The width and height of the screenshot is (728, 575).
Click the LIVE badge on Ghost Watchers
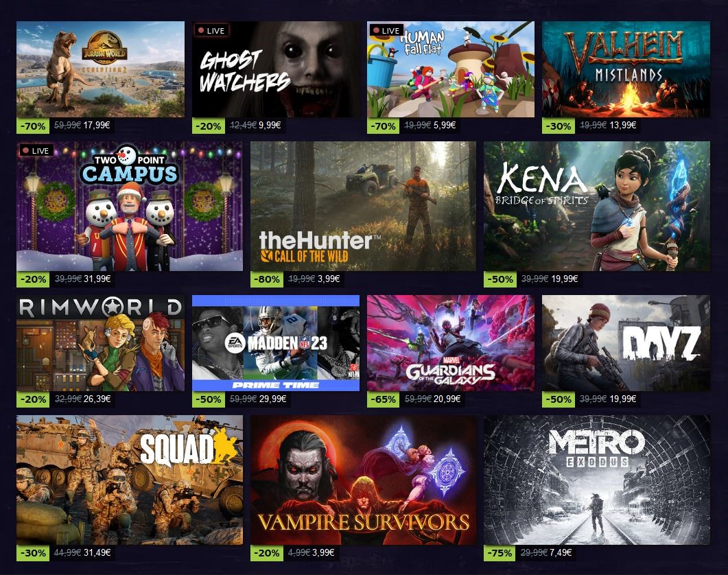coord(212,31)
